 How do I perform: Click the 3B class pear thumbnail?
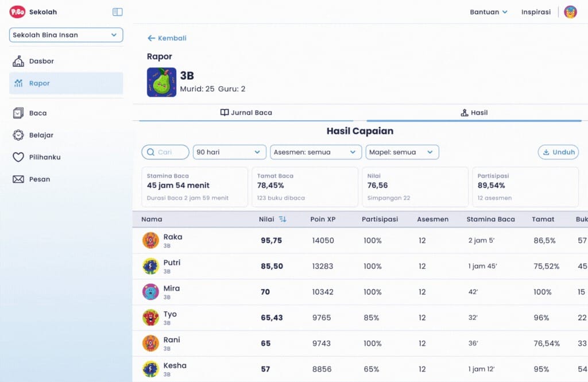(161, 82)
